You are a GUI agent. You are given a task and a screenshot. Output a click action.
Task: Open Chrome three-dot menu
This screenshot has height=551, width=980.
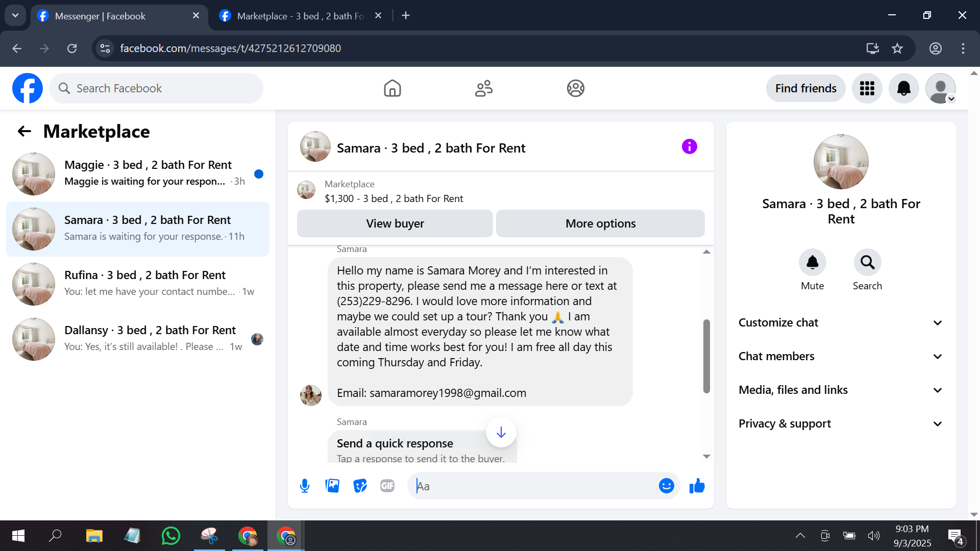[963, 48]
